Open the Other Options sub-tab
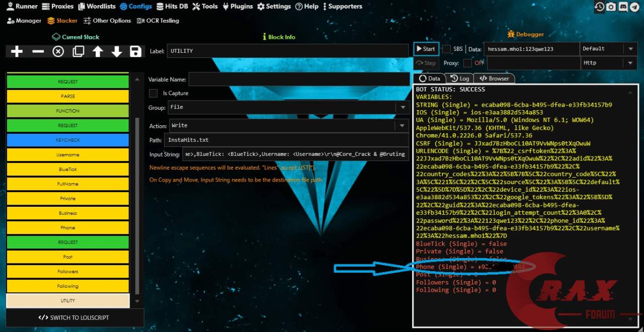Viewport: 644px width, 332px height. pyautogui.click(x=107, y=21)
